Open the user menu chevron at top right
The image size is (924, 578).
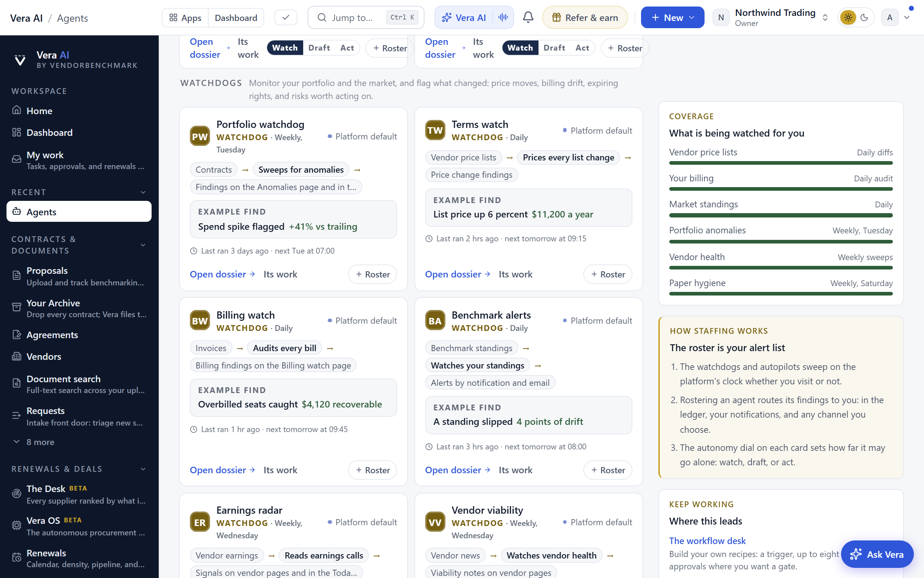click(907, 18)
